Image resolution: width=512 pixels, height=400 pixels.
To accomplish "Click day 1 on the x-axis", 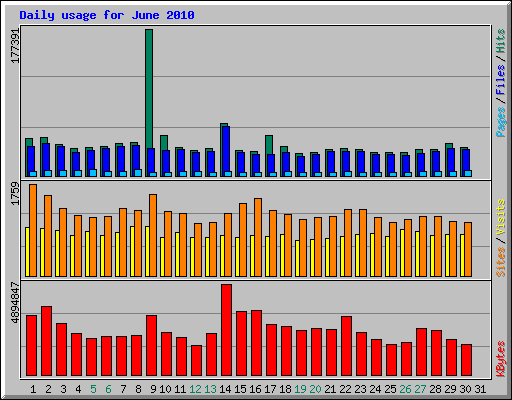I will click(x=33, y=389).
